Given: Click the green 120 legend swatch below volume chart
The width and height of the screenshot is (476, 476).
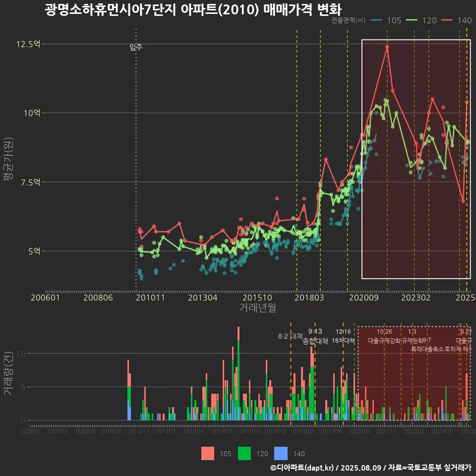Looking at the screenshot, I should pyautogui.click(x=244, y=454).
